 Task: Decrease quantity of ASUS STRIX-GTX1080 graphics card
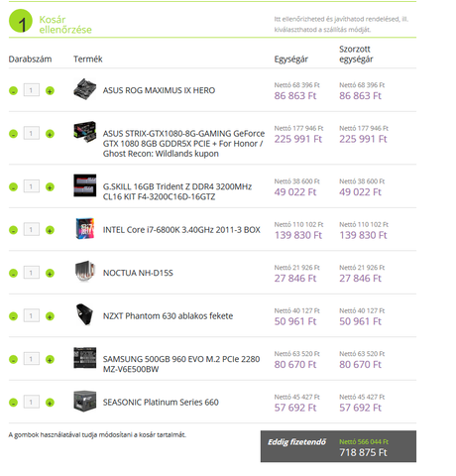point(13,134)
